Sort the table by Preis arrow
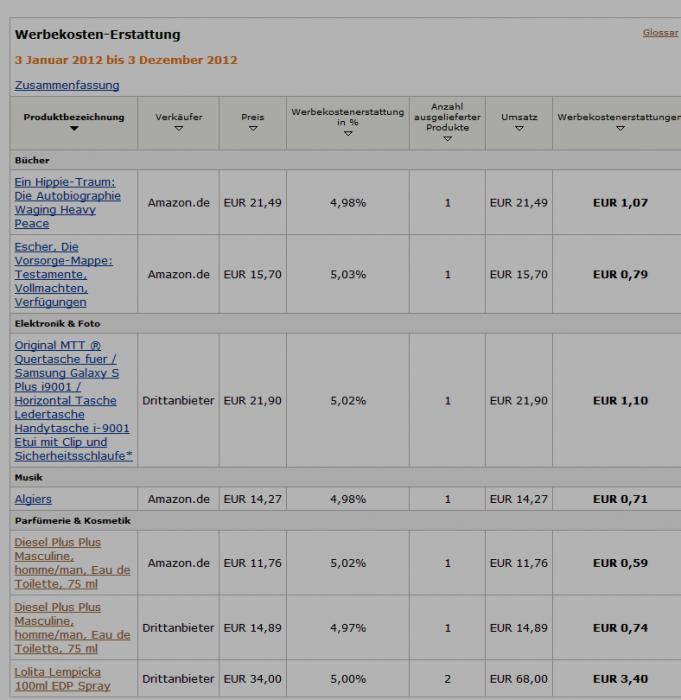Image resolution: width=681 pixels, height=700 pixels. pos(253,129)
